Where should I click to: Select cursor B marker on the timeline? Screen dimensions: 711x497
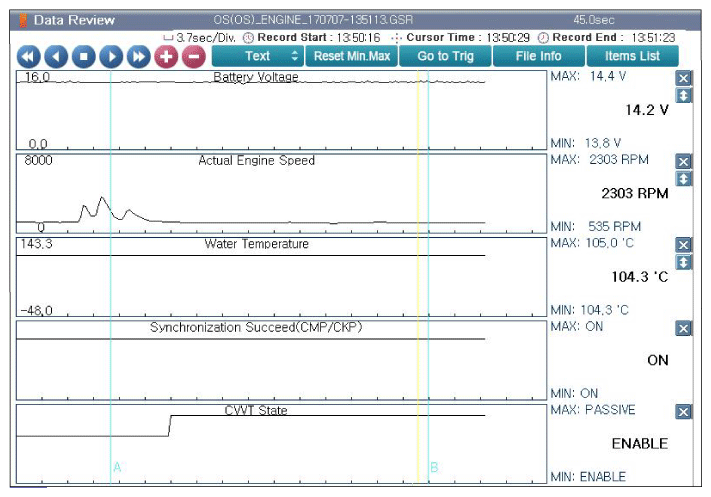[434, 467]
